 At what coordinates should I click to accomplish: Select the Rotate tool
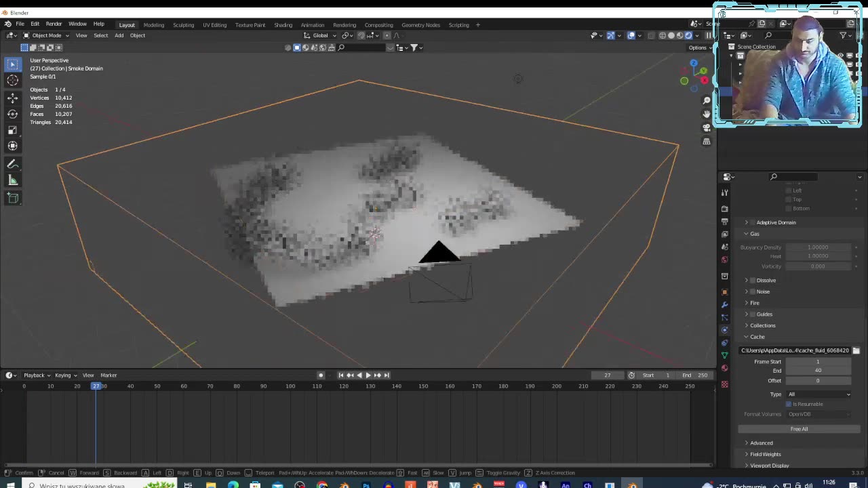[x=12, y=114]
